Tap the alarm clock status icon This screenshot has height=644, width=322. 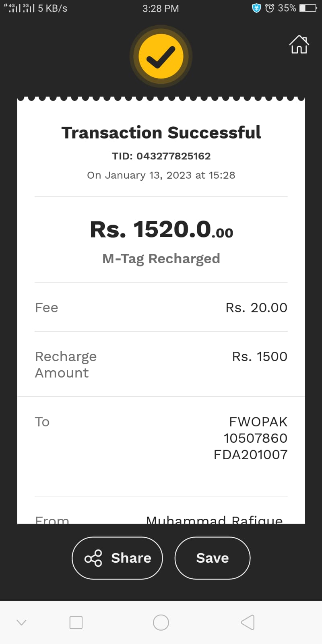[270, 8]
